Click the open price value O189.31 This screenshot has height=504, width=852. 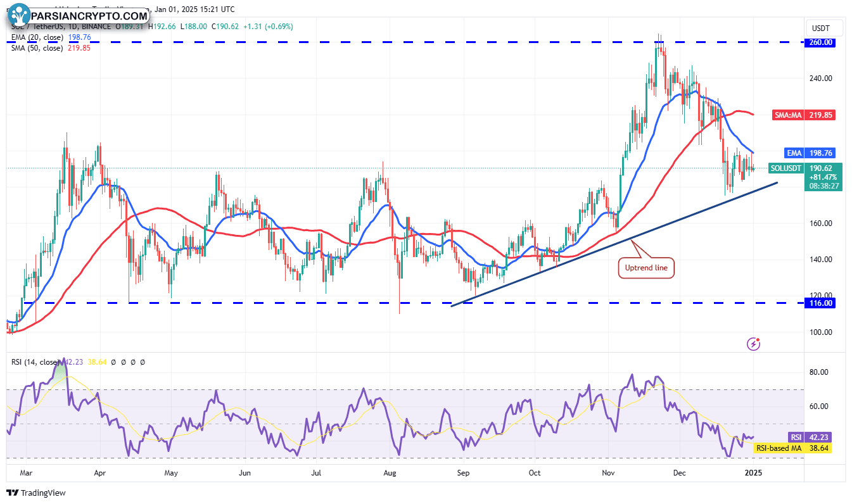(130, 27)
